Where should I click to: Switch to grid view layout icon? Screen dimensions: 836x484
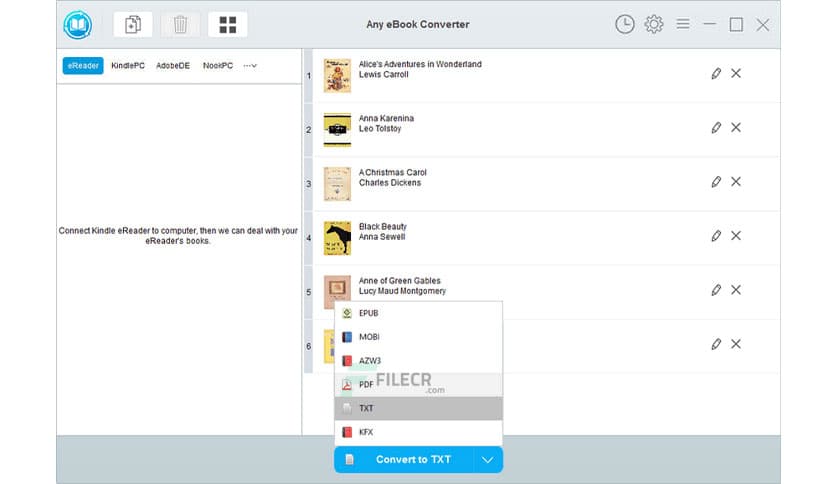point(228,25)
